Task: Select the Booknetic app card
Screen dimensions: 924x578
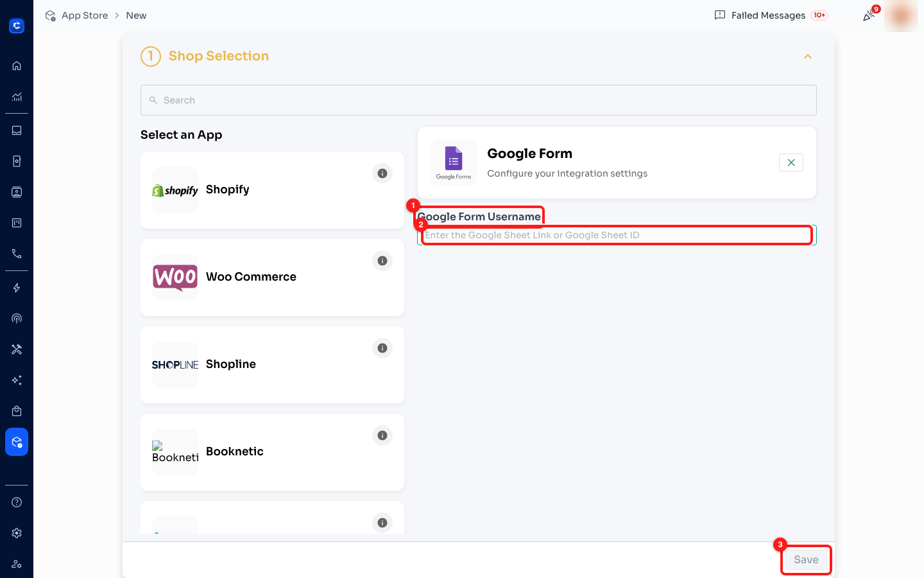Action: point(272,452)
